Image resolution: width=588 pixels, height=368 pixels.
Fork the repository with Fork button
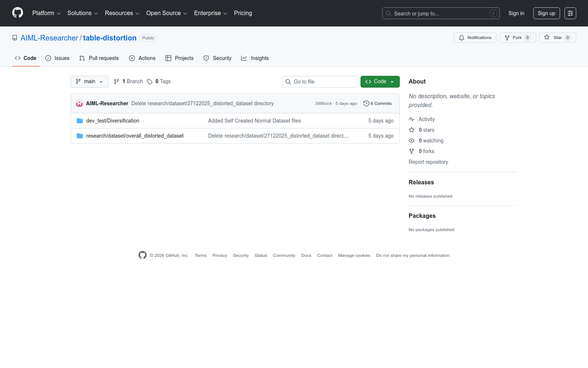pyautogui.click(x=518, y=38)
